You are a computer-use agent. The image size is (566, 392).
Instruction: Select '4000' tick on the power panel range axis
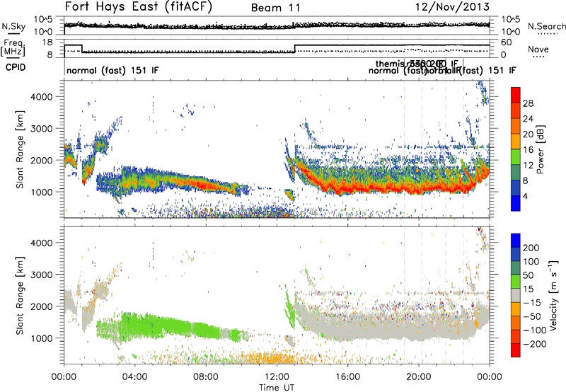41,97
